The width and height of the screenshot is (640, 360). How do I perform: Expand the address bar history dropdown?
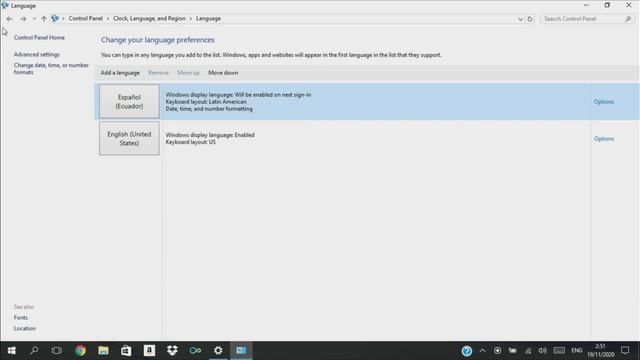pyautogui.click(x=520, y=19)
